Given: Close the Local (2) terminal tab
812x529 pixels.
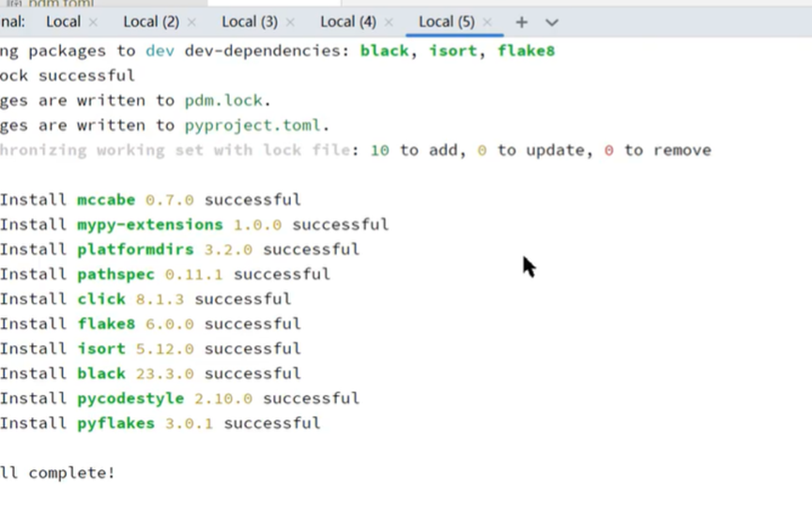Looking at the screenshot, I should pos(192,23).
